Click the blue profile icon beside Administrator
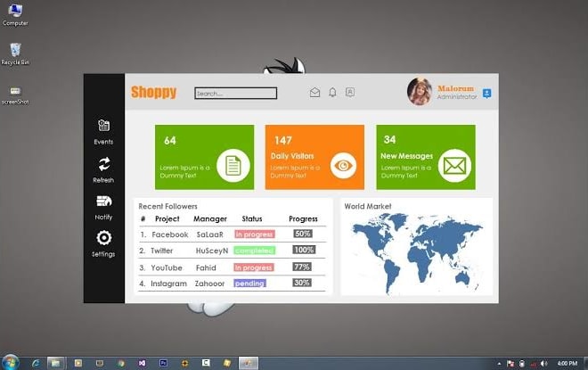588x370 pixels. (x=486, y=94)
